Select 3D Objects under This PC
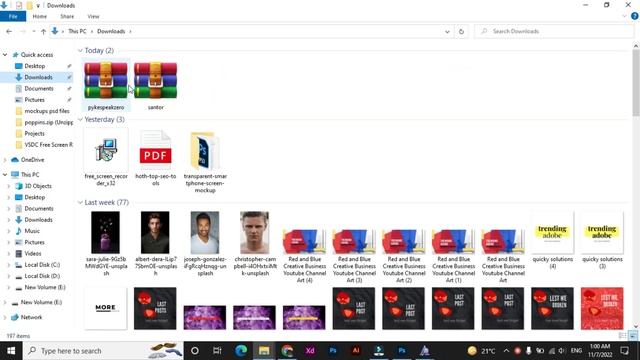 point(38,186)
